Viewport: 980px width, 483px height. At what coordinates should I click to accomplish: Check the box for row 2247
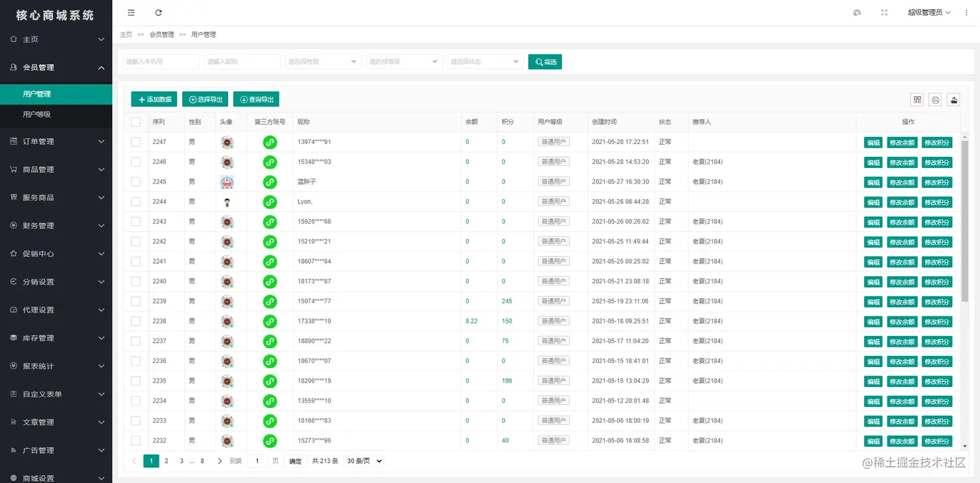135,142
